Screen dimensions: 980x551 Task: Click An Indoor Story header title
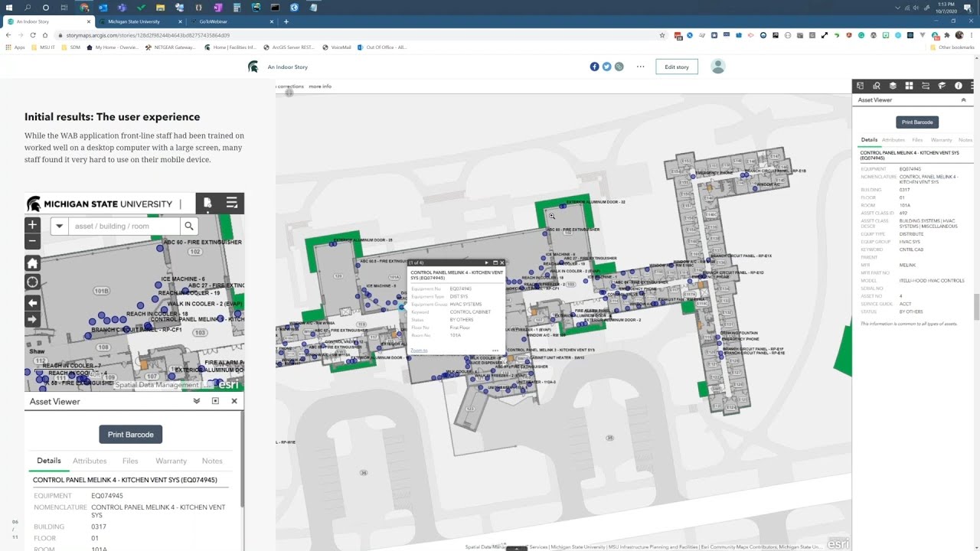[x=288, y=67]
